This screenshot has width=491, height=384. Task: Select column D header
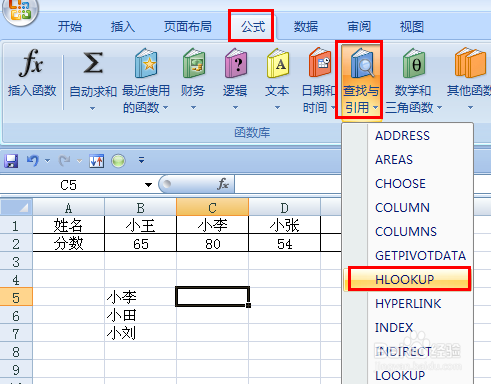284,207
